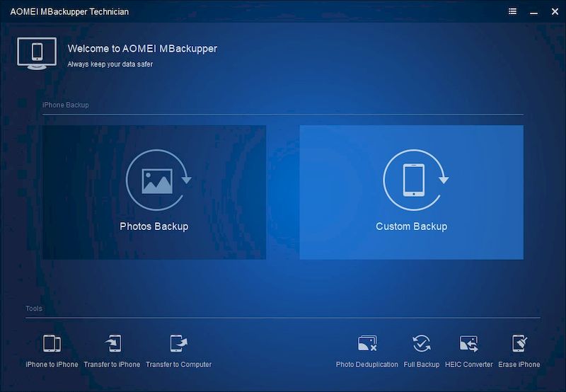The width and height of the screenshot is (566, 392).
Task: Click the Photos Backup picture icon
Action: pos(158,180)
